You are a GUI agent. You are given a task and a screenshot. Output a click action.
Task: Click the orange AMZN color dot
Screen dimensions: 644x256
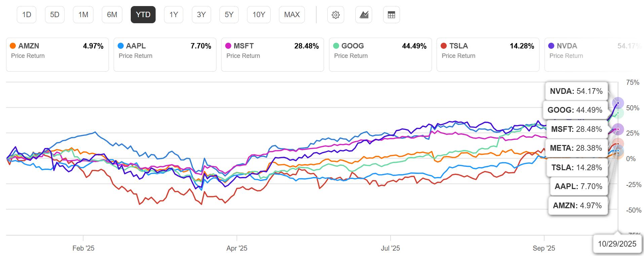click(x=13, y=45)
